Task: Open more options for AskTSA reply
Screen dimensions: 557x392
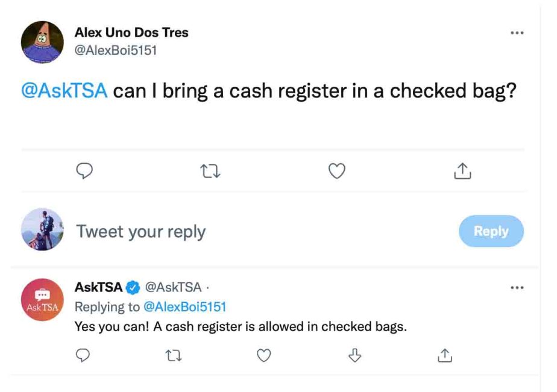Action: (517, 288)
